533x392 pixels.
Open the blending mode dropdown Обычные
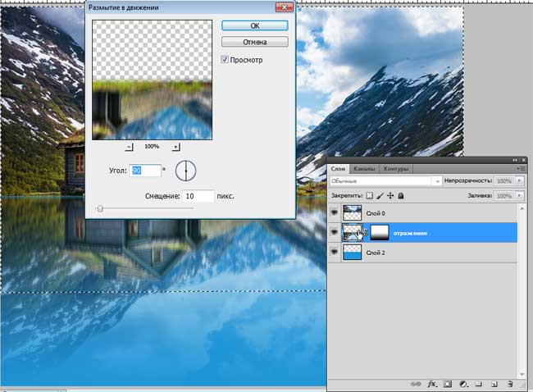coord(385,181)
